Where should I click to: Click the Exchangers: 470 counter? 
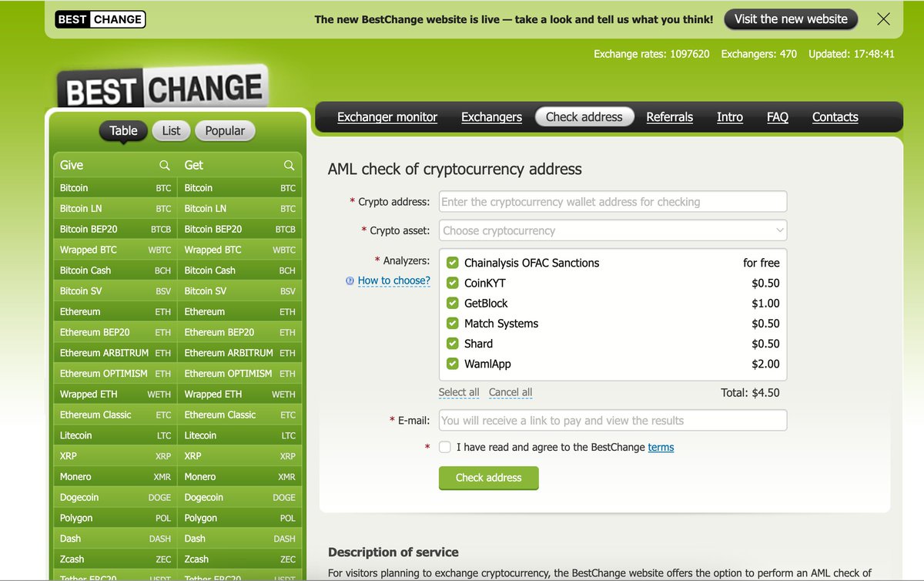point(759,54)
